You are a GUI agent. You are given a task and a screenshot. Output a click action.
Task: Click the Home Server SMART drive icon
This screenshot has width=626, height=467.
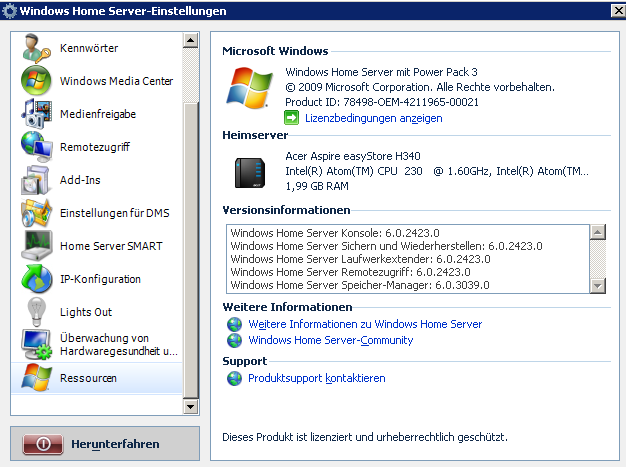click(x=37, y=246)
